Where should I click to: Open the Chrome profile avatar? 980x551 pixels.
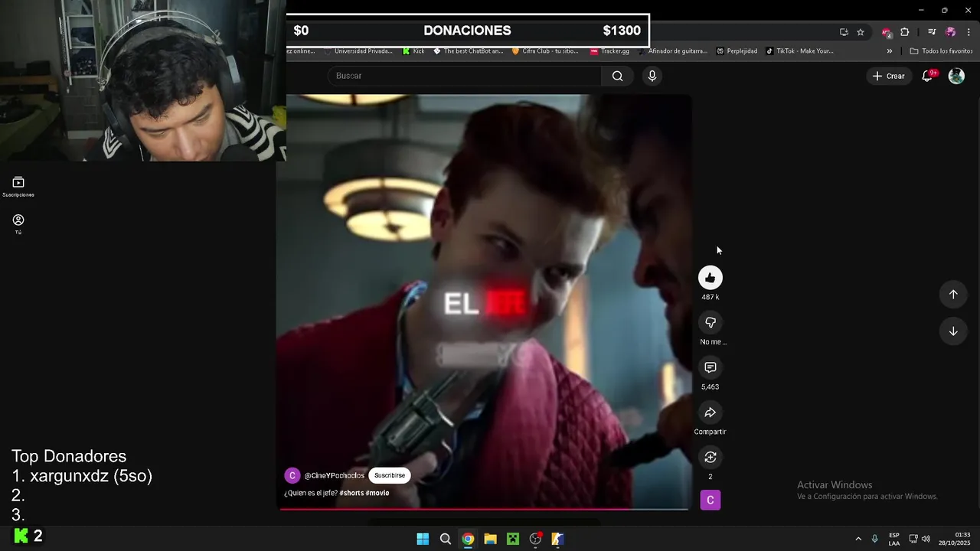tap(951, 32)
